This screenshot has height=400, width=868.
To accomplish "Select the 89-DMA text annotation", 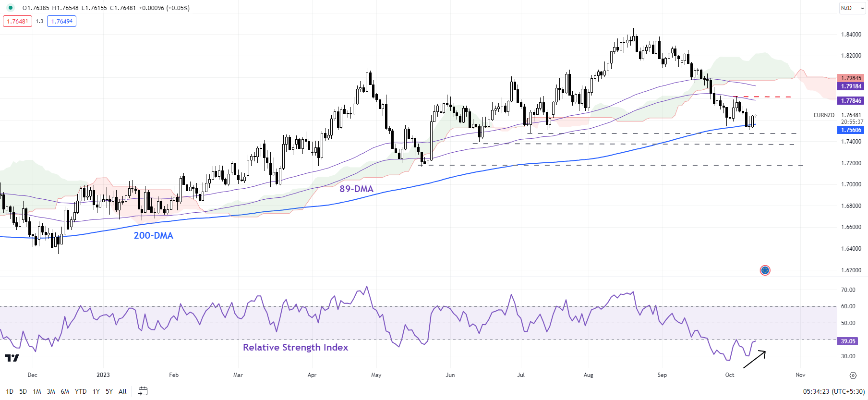I will click(x=356, y=189).
